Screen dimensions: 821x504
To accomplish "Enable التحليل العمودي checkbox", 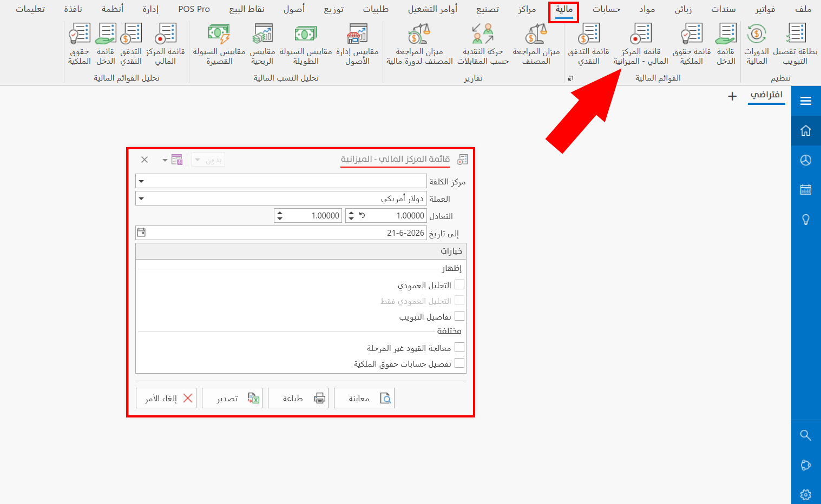I will pos(459,284).
